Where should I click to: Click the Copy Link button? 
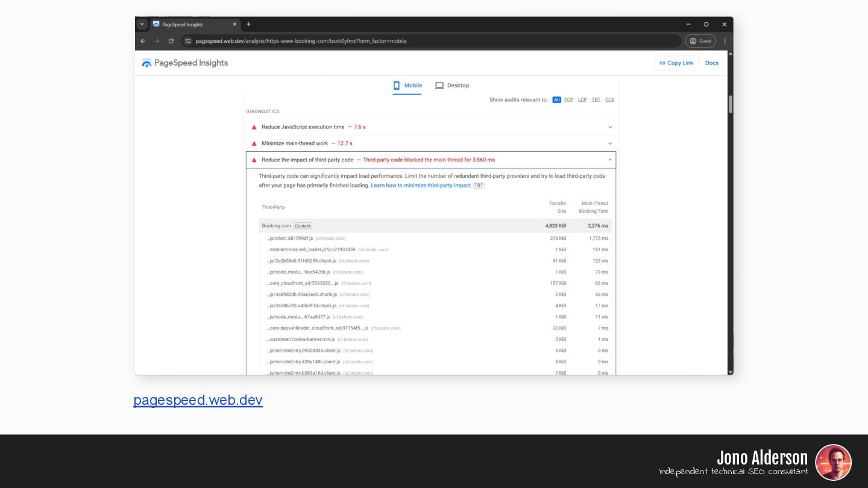(677, 63)
